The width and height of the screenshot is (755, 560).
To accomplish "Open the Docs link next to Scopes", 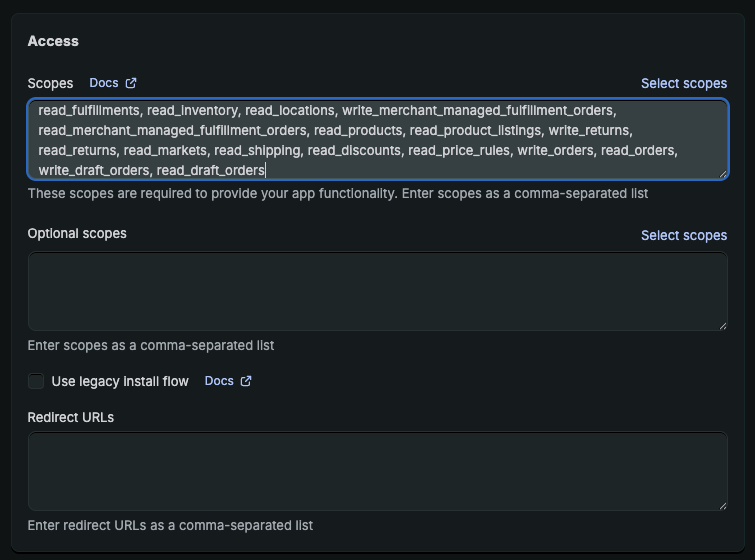I will click(x=103, y=83).
